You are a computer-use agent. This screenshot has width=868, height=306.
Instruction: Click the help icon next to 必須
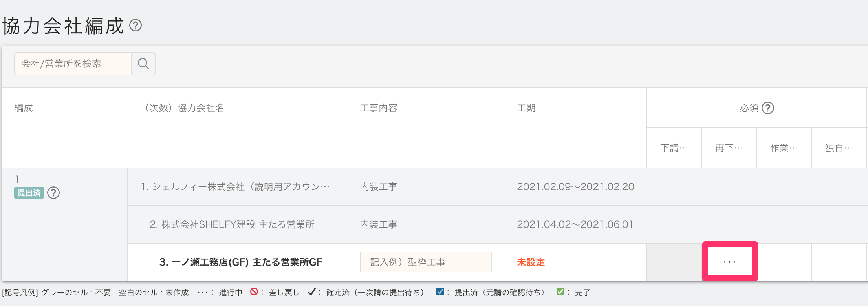point(767,108)
